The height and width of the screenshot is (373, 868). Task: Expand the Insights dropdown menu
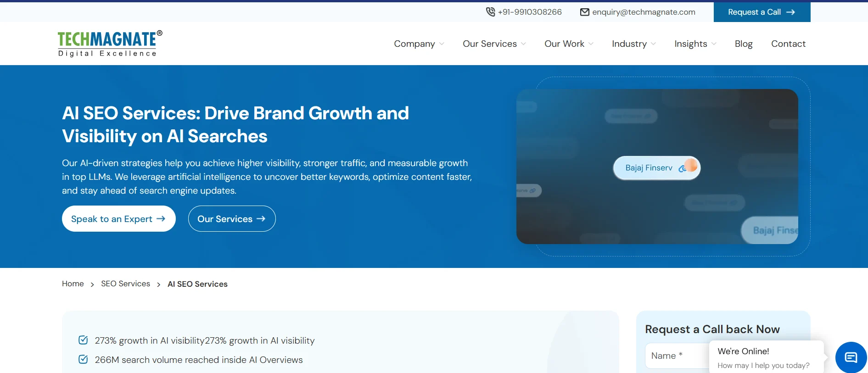(695, 44)
